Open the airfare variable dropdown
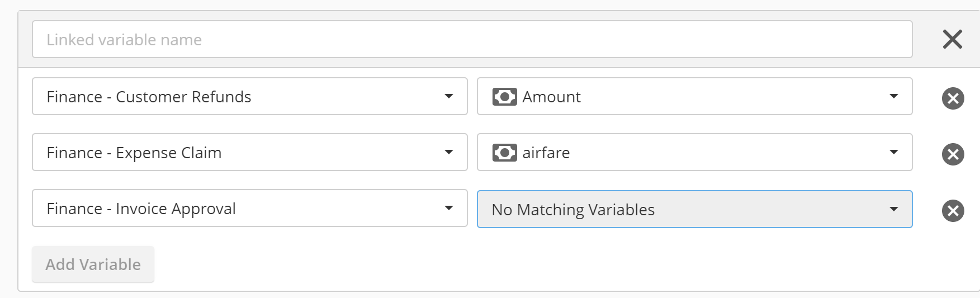This screenshot has height=298, width=980. click(x=695, y=152)
